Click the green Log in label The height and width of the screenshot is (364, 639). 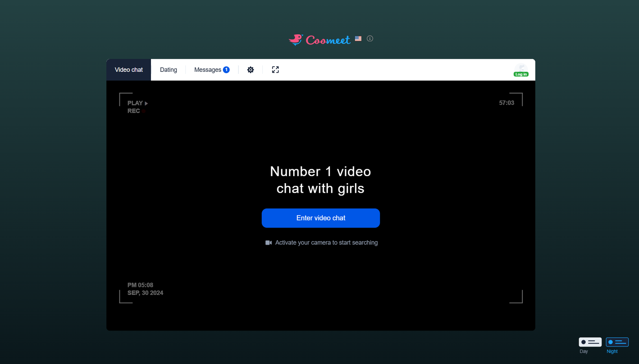[521, 74]
